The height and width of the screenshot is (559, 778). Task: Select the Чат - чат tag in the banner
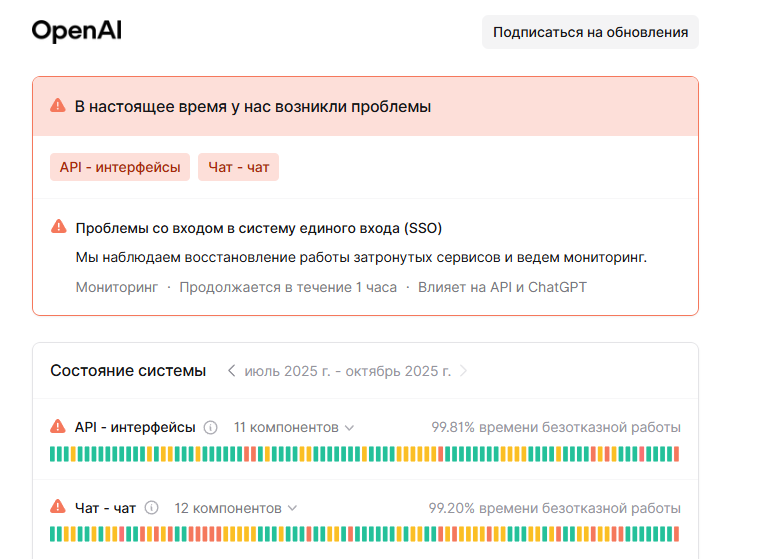point(238,167)
